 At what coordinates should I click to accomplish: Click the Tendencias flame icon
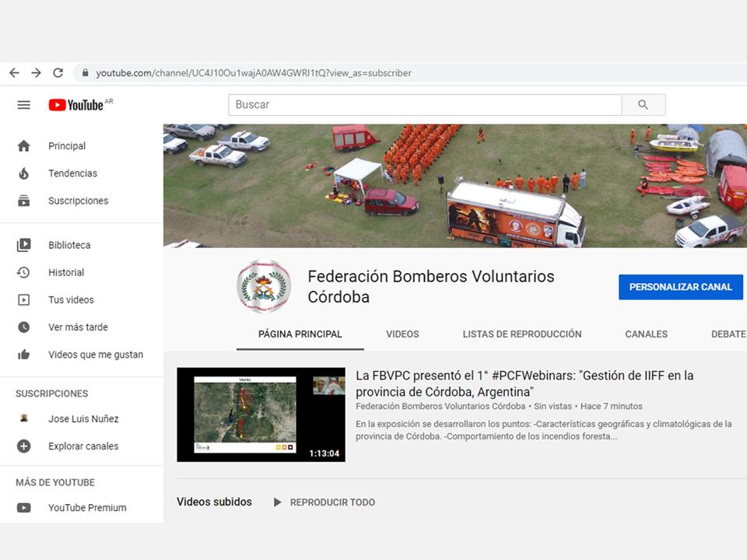point(24,173)
